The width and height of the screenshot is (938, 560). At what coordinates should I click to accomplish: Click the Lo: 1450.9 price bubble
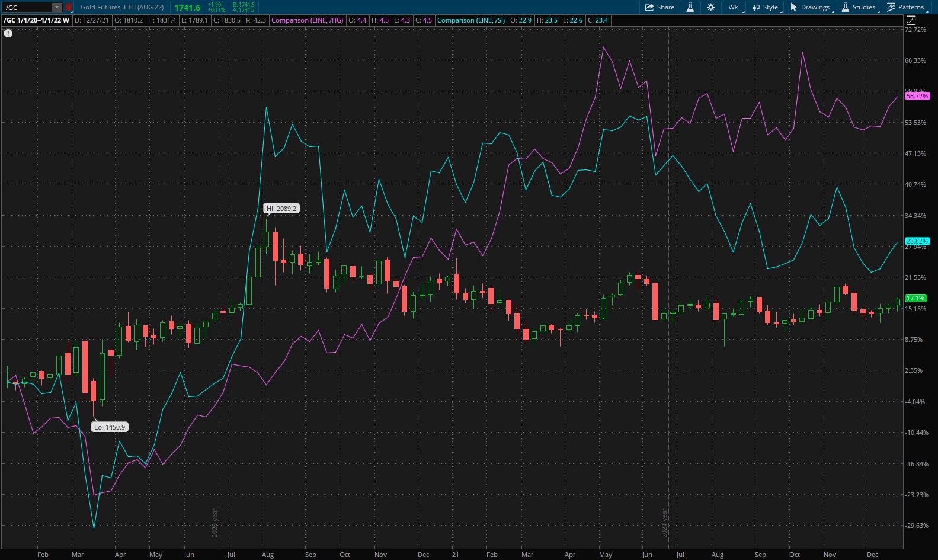point(110,427)
